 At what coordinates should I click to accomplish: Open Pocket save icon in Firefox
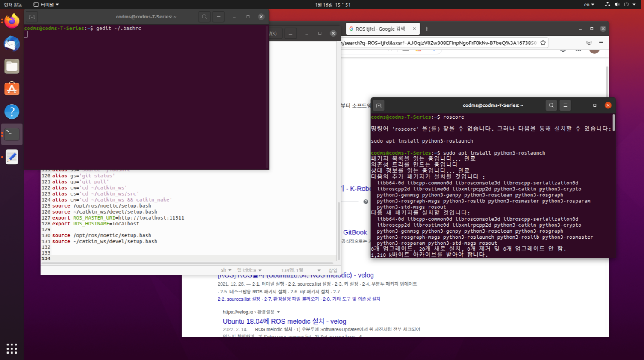pos(589,43)
